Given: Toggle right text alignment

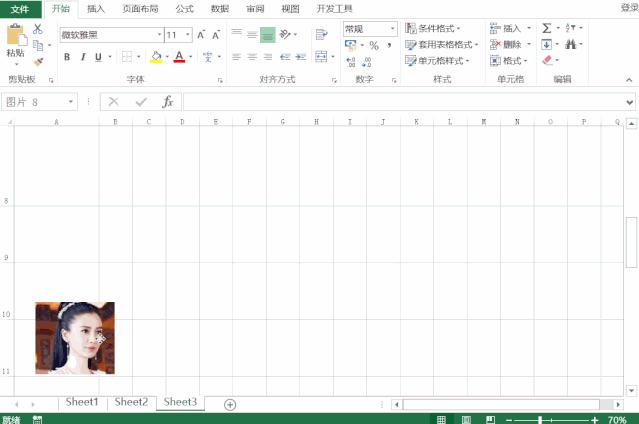Looking at the screenshot, I should click(268, 57).
